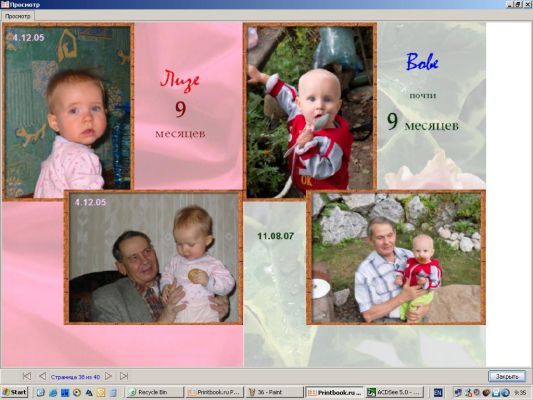Screen dimensions: 533x400
Task: Click the man holding baby outdoors photo
Action: click(396, 257)
